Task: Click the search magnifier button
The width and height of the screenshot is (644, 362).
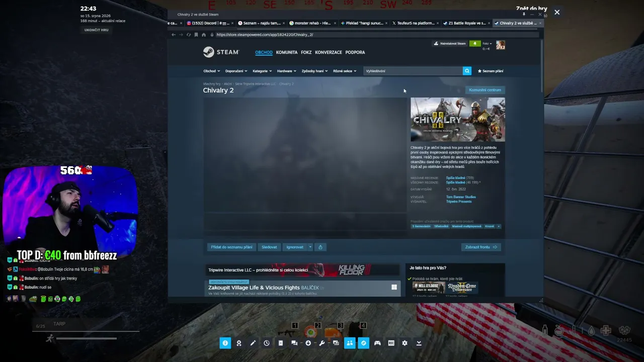Action: [x=467, y=71]
